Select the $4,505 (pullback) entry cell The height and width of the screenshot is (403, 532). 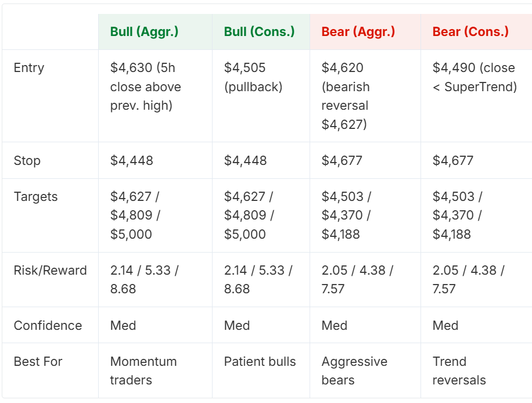pos(261,96)
